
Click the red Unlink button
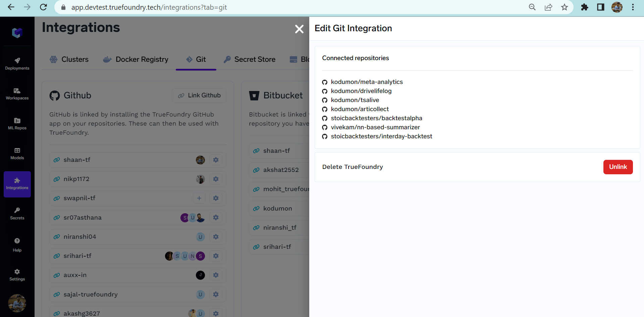click(618, 167)
